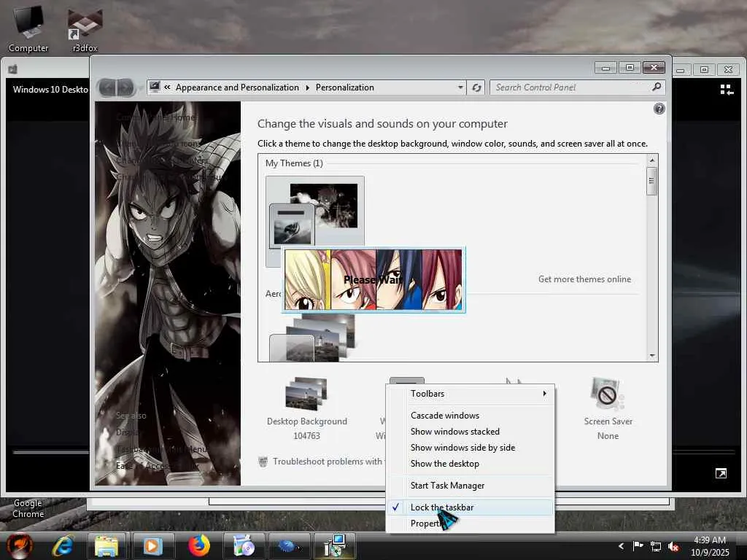Screen dimensions: 747x560
Task: Click the view toggle icon in background window
Action: point(726,90)
